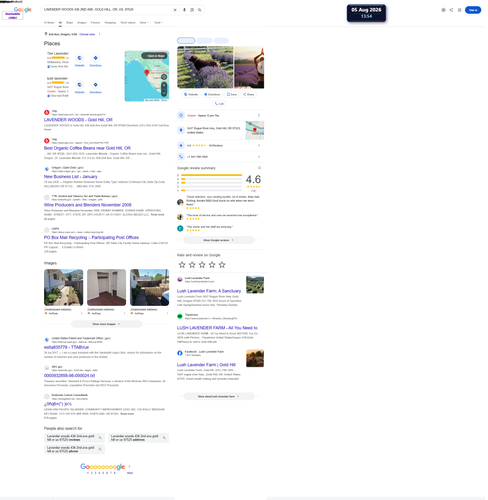
Task: Click the Next link in pagination
Action: pos(130,473)
